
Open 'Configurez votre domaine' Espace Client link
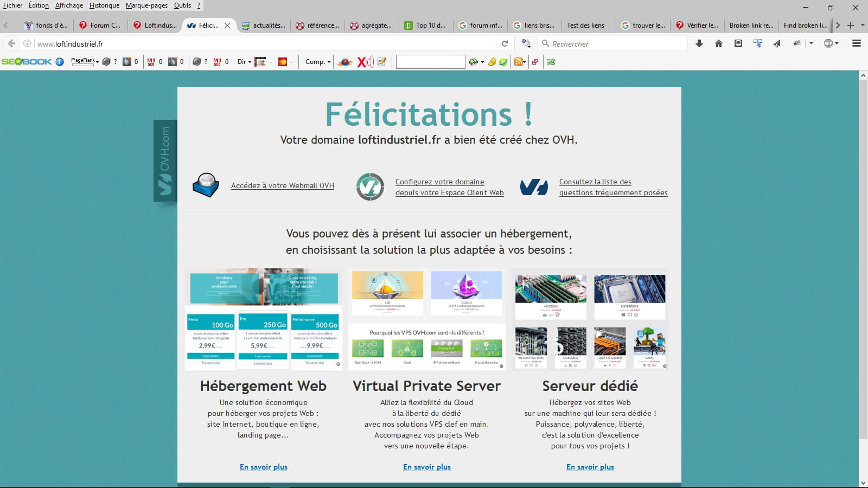click(449, 187)
